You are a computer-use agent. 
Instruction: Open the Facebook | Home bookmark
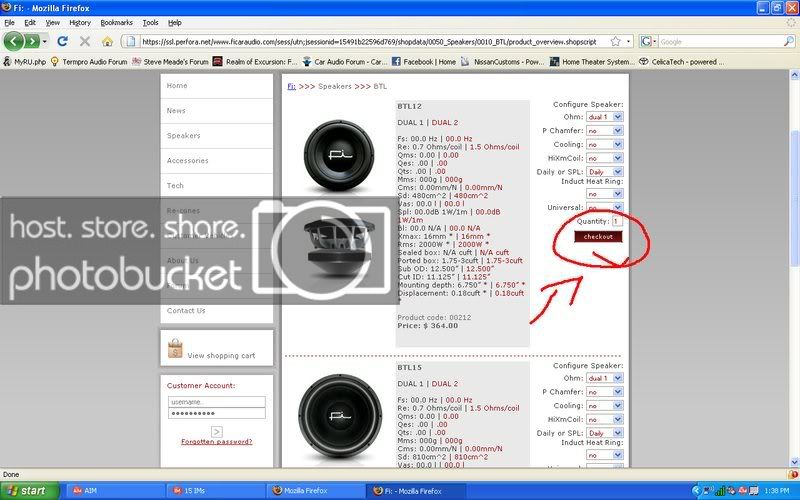pos(424,62)
